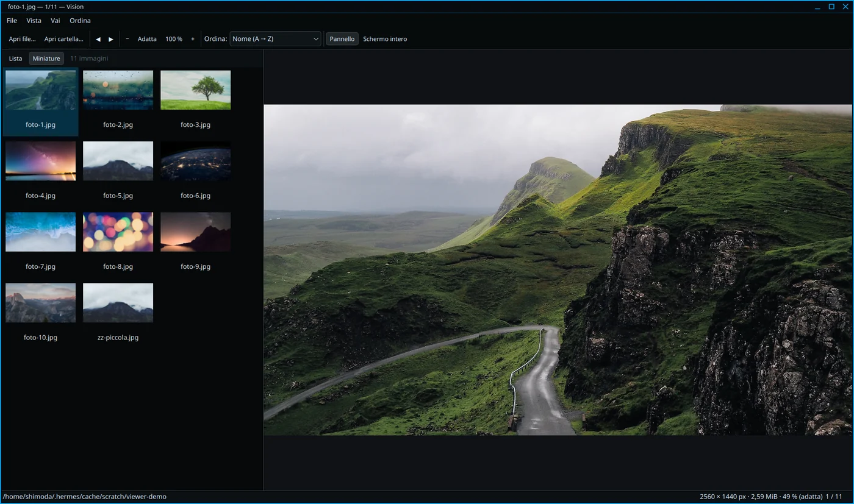Viewport: 854px width, 504px height.
Task: Enter Schermo intero full screen mode
Action: tap(385, 39)
